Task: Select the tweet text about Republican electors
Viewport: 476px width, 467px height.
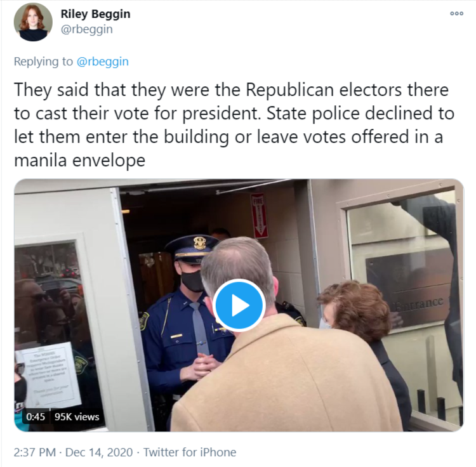Action: (234, 125)
